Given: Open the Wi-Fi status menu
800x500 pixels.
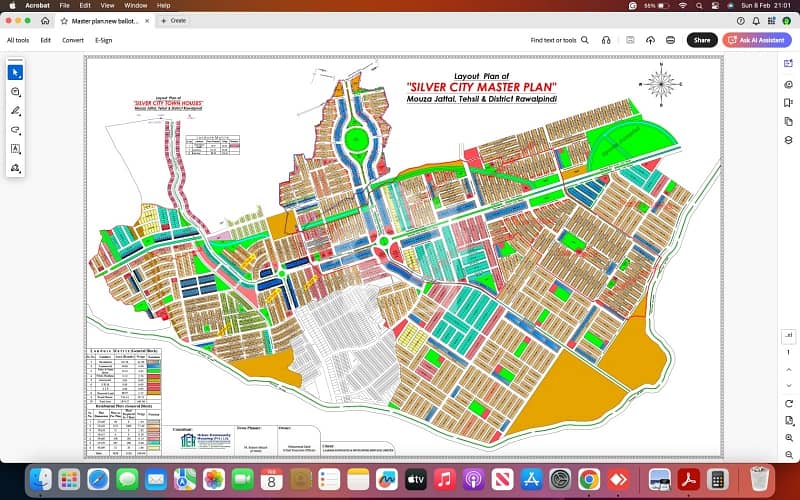Looking at the screenshot, I should point(683,6).
